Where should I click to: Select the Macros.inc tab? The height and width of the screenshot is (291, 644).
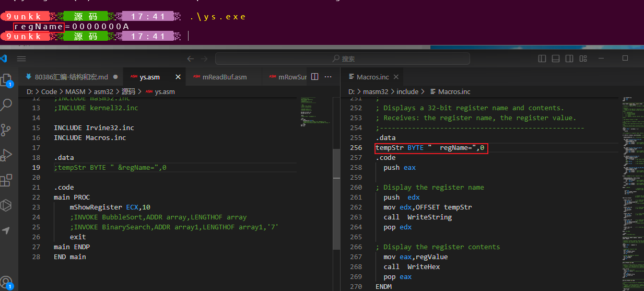click(373, 77)
